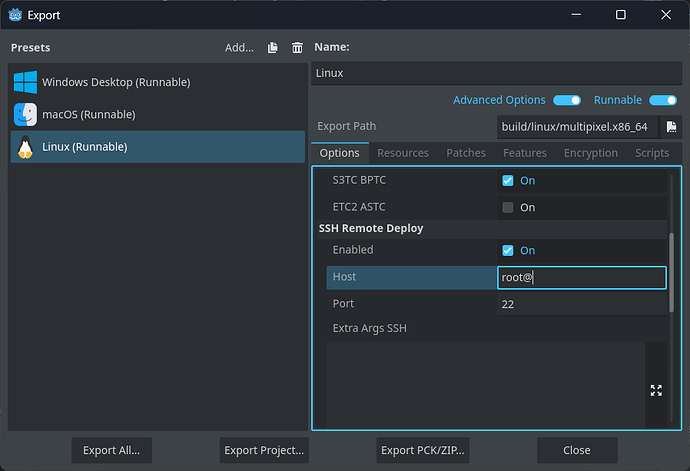Viewport: 690px width, 471px height.
Task: Delete selected preset with trash icon
Action: pos(297,48)
